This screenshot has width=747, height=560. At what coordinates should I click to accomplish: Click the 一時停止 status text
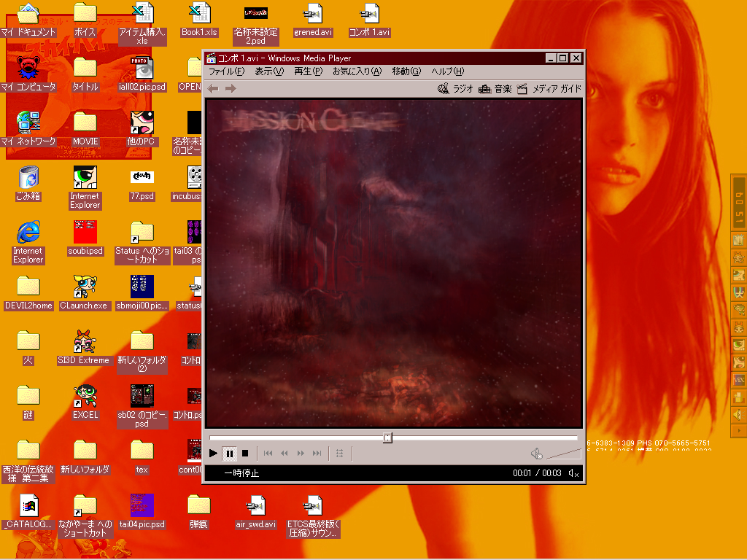point(241,473)
